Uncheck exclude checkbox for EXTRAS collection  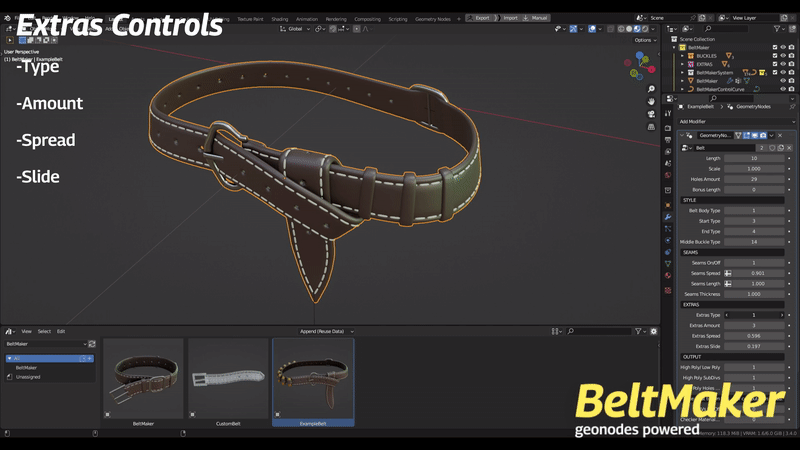[x=774, y=64]
